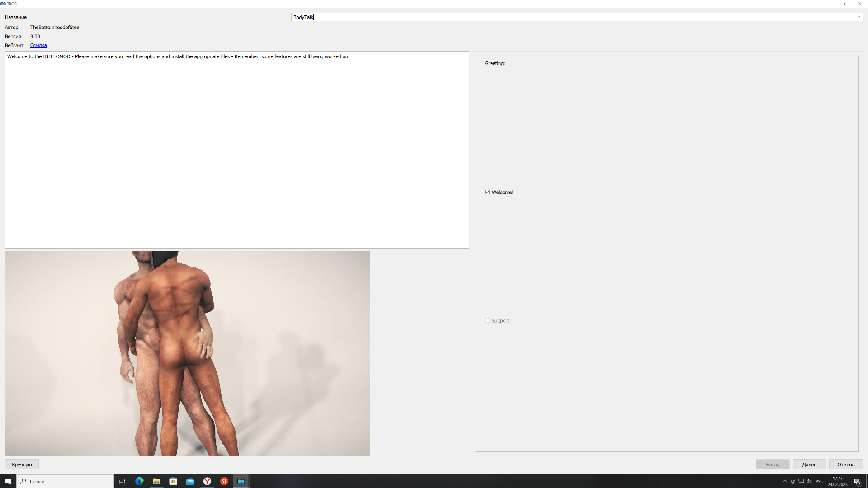Open the Windows Start menu
This screenshot has height=488, width=868.
(x=8, y=481)
